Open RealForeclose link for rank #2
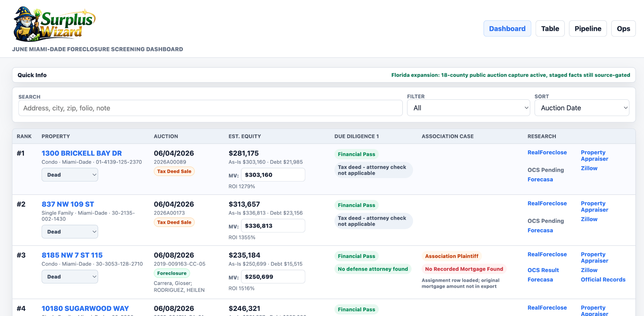 [547, 203]
